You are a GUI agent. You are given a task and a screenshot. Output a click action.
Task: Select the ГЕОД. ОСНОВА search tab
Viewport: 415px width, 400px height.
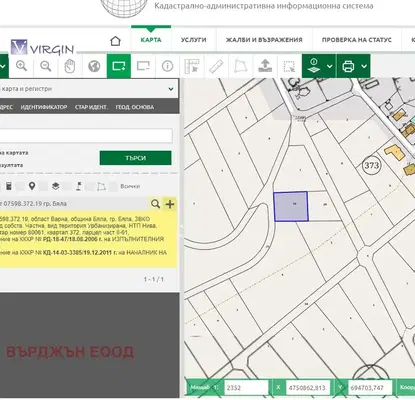(x=135, y=107)
